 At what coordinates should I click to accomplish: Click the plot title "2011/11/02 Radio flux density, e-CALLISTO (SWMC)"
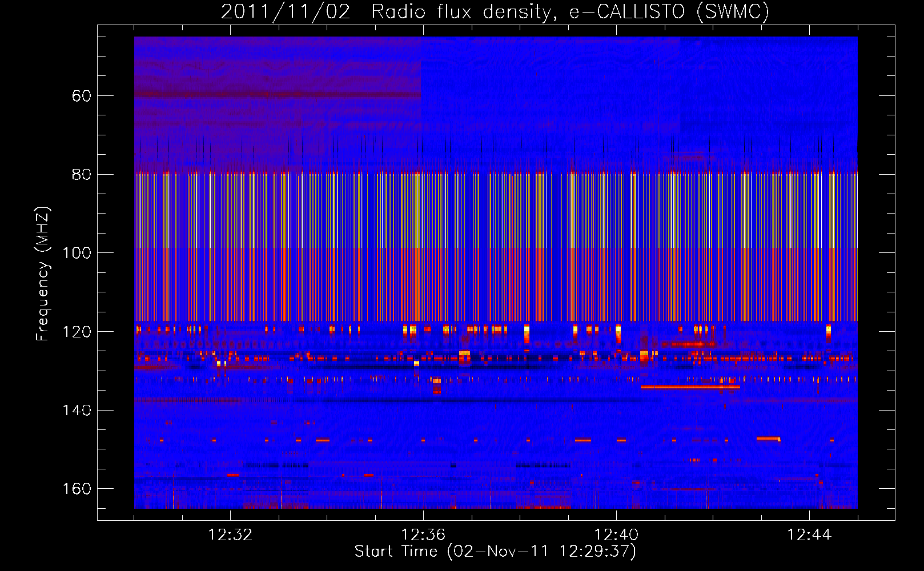[495, 11]
